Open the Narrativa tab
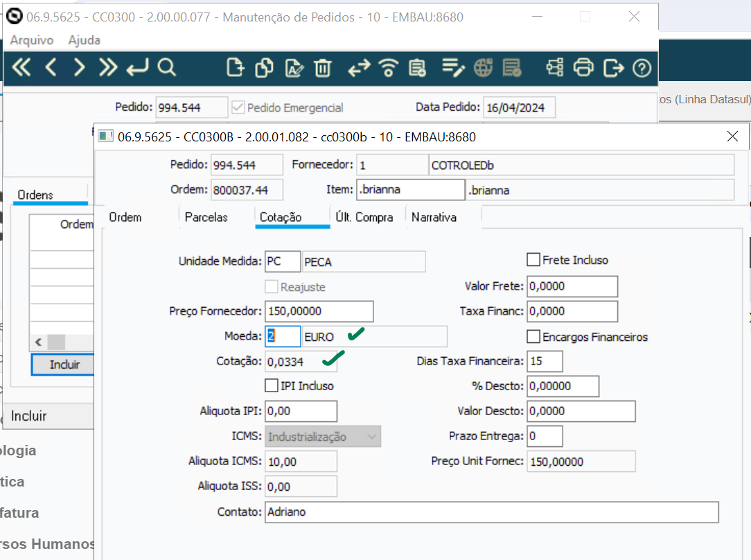Viewport: 751px width, 560px height. pos(434,217)
